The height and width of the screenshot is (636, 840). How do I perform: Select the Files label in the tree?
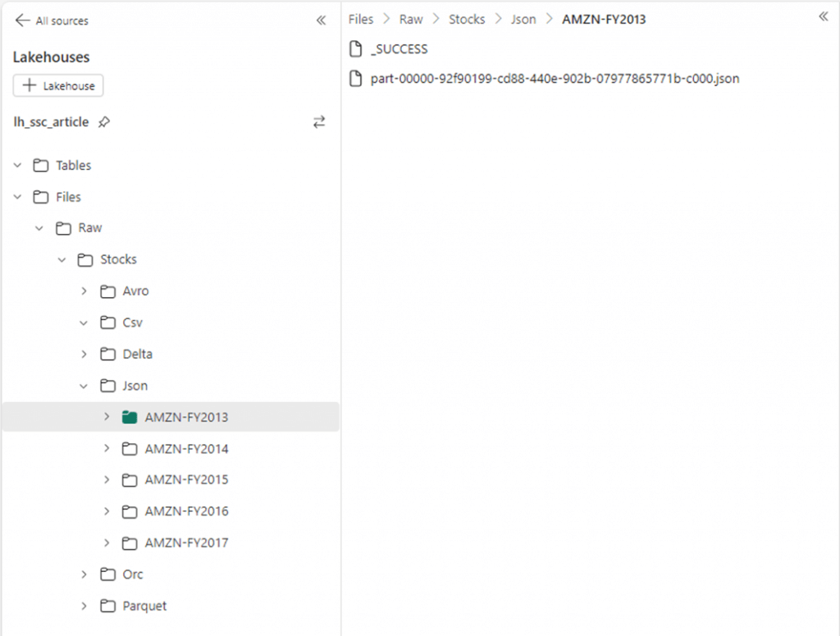(x=68, y=197)
